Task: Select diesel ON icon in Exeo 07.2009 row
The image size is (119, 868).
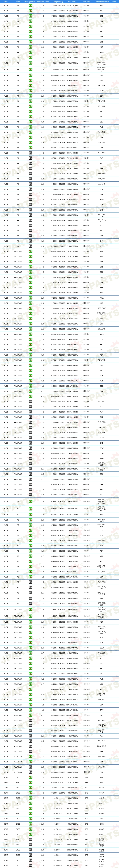Action: tap(31, 865)
